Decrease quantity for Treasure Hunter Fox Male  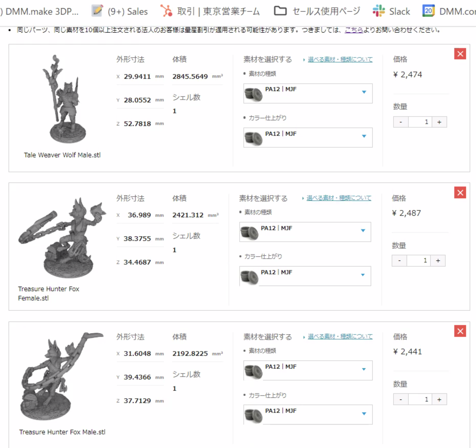click(400, 399)
